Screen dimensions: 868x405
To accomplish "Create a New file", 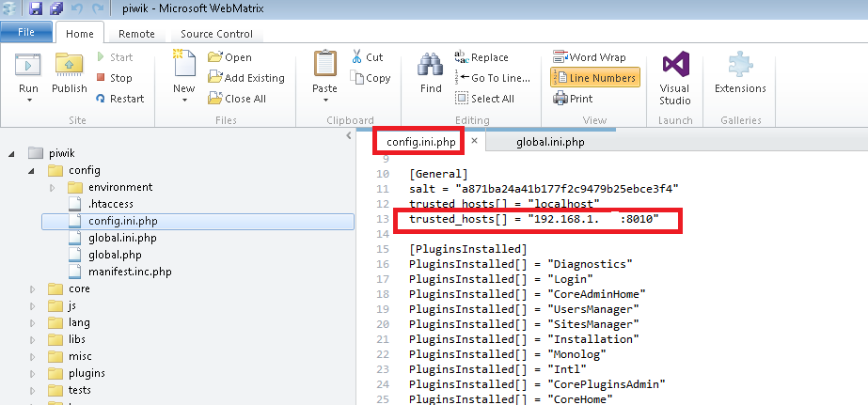I will tap(184, 65).
